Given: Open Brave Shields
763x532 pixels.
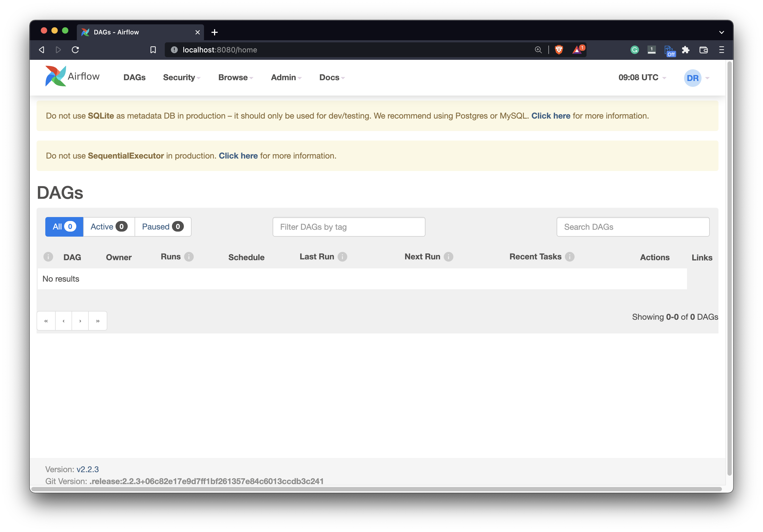Looking at the screenshot, I should (559, 49).
